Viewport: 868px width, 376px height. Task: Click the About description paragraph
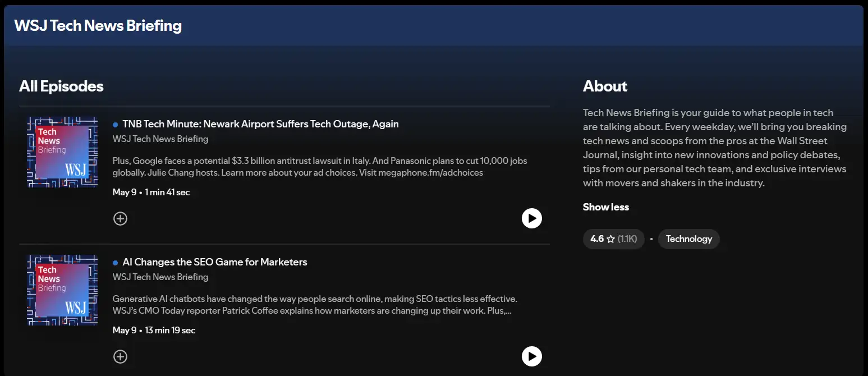pos(715,148)
